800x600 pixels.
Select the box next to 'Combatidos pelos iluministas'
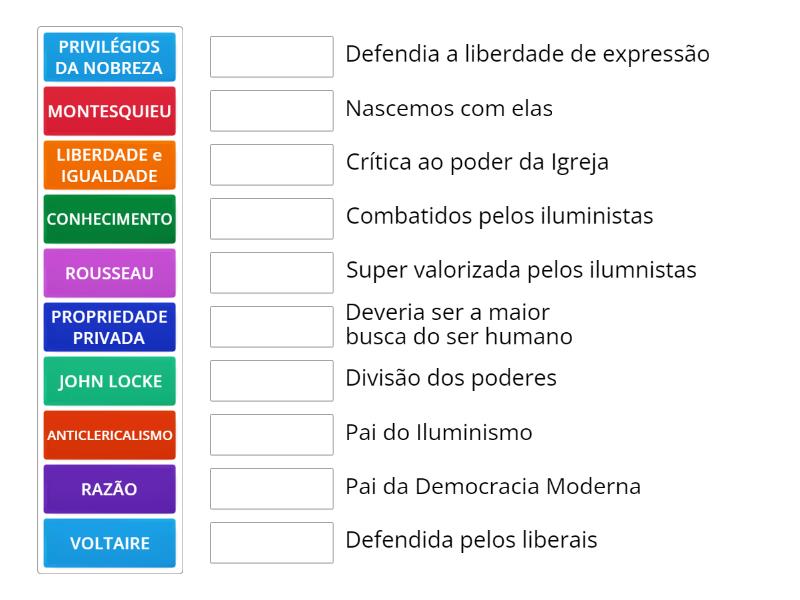272,219
